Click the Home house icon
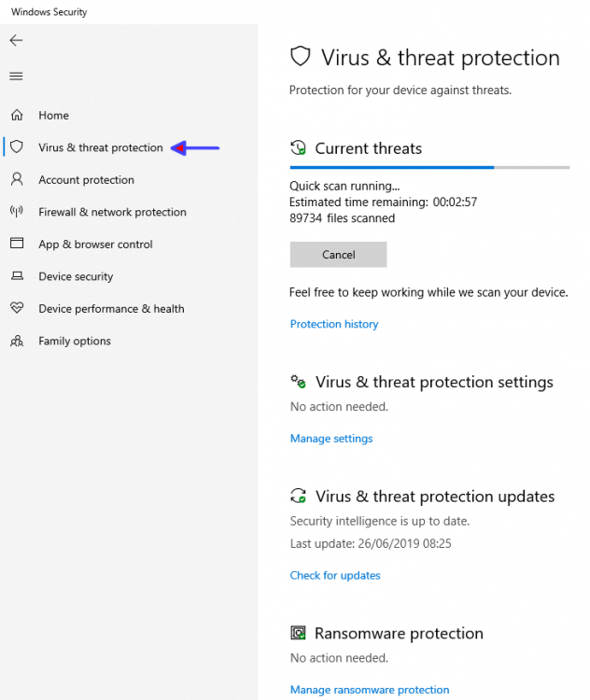This screenshot has height=700, width=590. click(x=16, y=116)
